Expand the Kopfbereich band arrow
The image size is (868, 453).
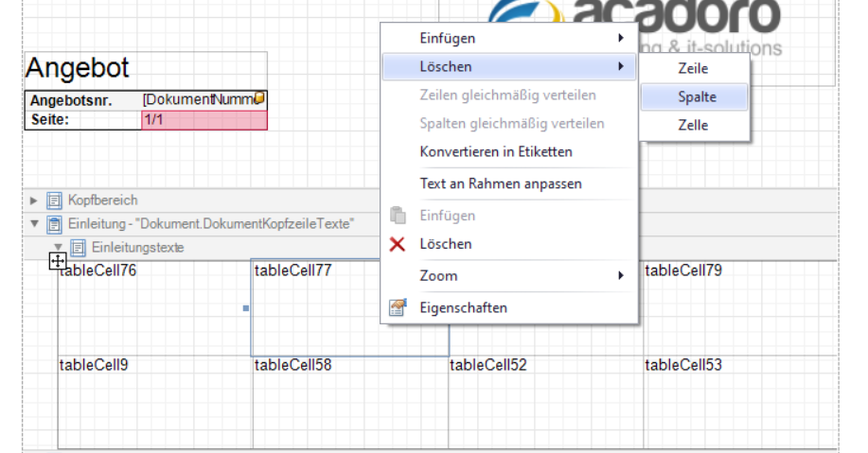click(x=35, y=200)
